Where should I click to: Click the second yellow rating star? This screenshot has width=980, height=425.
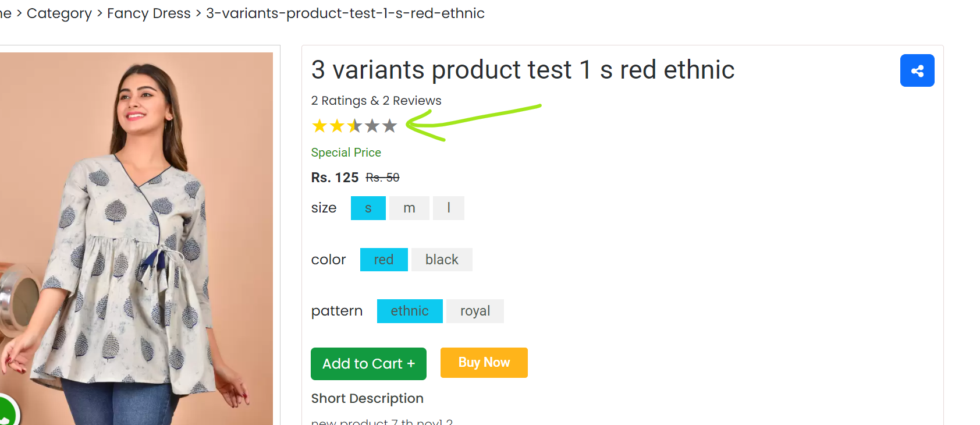coord(337,126)
